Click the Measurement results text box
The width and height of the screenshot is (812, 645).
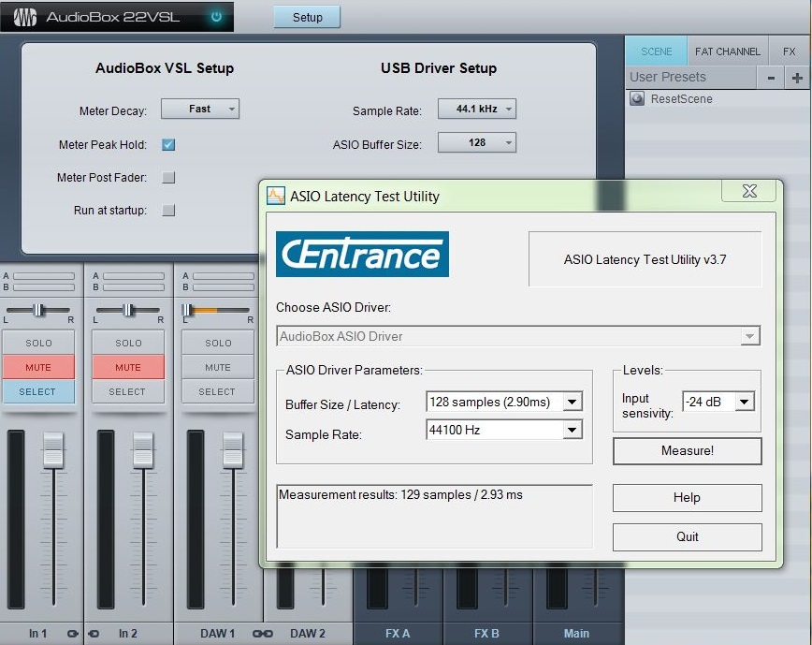click(x=434, y=516)
